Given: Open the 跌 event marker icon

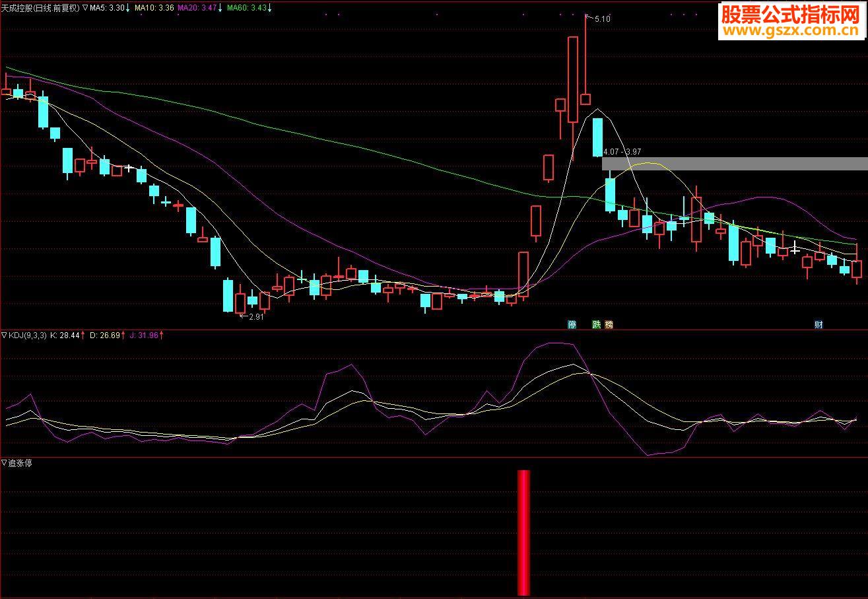Looking at the screenshot, I should 597,324.
